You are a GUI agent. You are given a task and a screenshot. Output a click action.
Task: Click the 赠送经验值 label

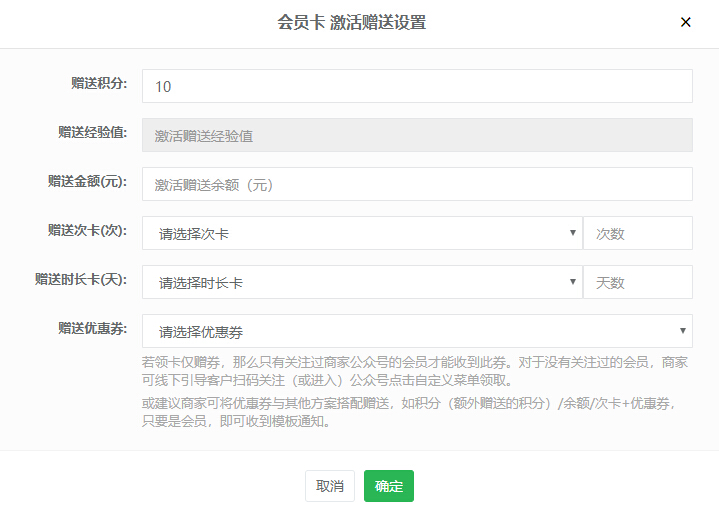point(93,132)
